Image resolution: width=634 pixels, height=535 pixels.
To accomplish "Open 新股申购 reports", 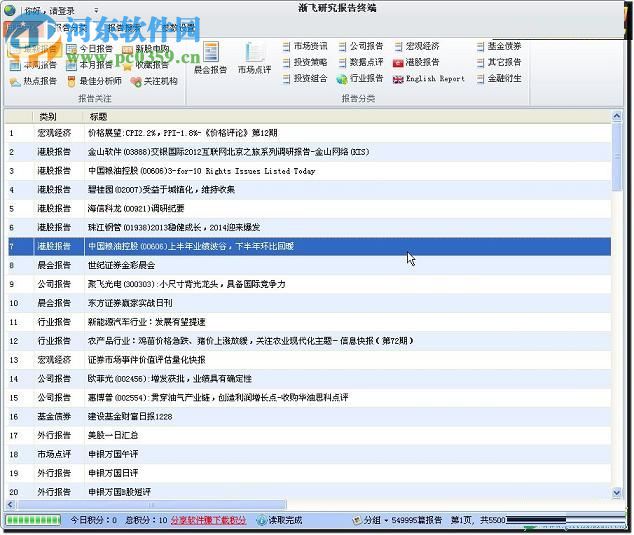I will [x=146, y=49].
